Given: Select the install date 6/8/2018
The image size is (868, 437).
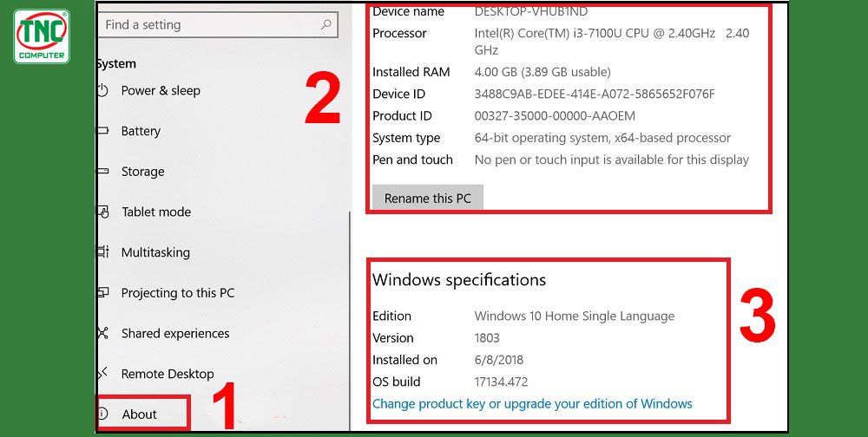Looking at the screenshot, I should (x=499, y=360).
